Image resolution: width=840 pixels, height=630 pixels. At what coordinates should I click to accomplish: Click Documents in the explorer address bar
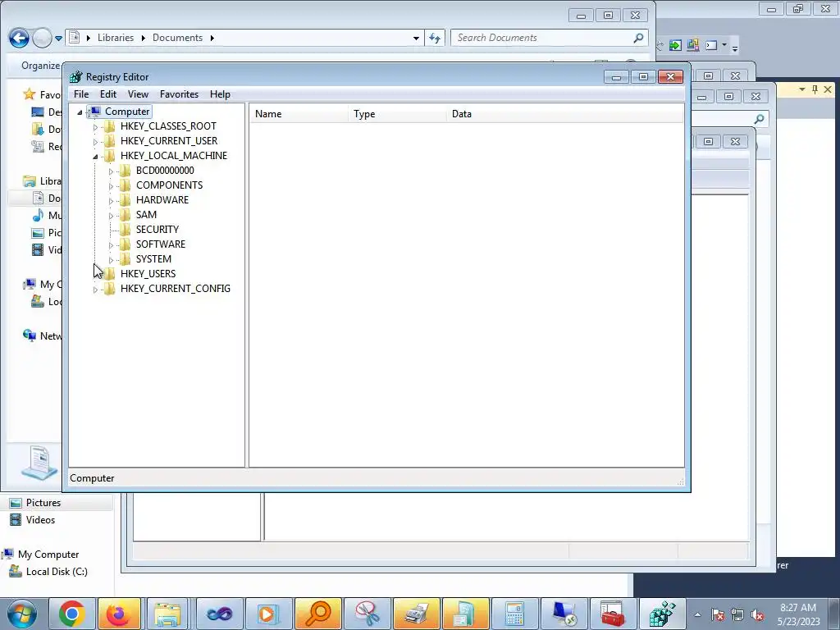177,38
